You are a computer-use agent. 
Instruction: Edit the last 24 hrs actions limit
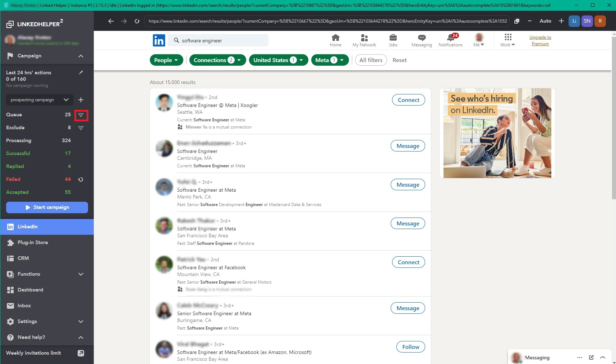[x=81, y=73]
